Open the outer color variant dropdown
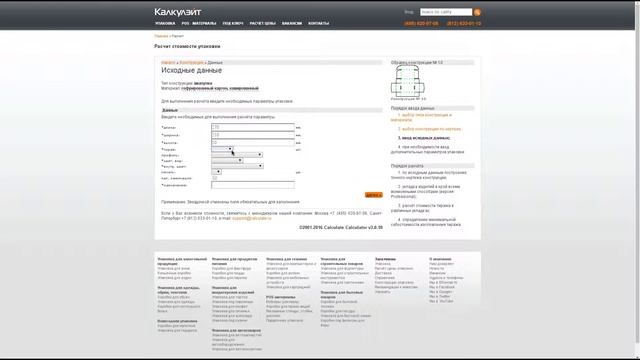The width and height of the screenshot is (640, 360). coord(227,160)
